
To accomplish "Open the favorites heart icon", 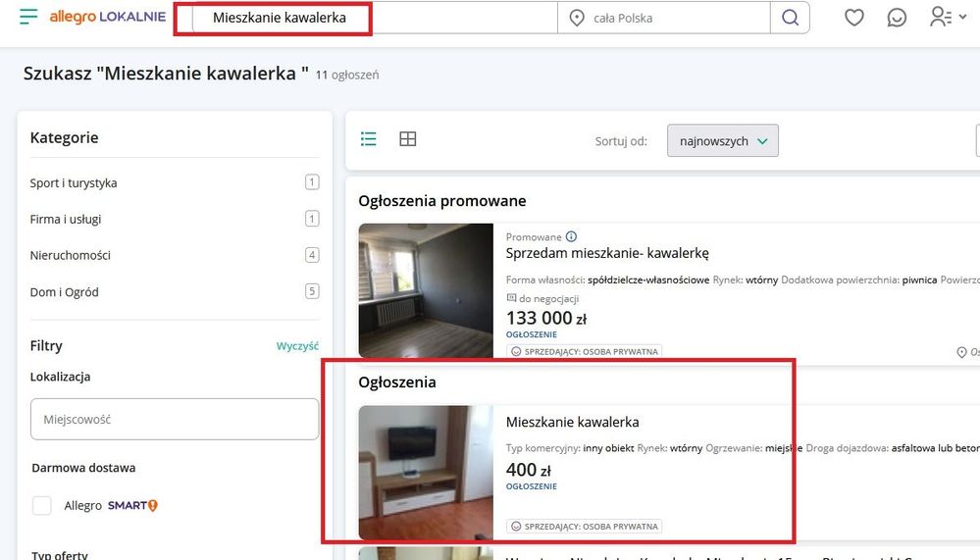I will tap(853, 18).
